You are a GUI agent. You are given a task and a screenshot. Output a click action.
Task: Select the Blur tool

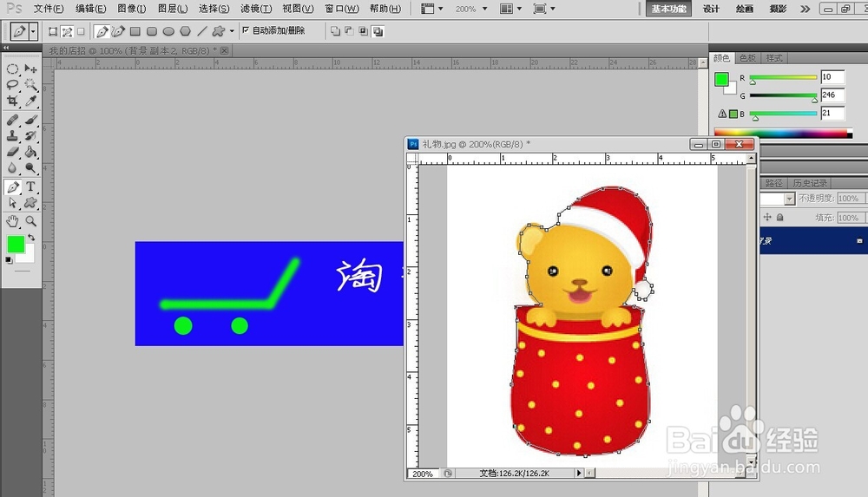point(12,167)
